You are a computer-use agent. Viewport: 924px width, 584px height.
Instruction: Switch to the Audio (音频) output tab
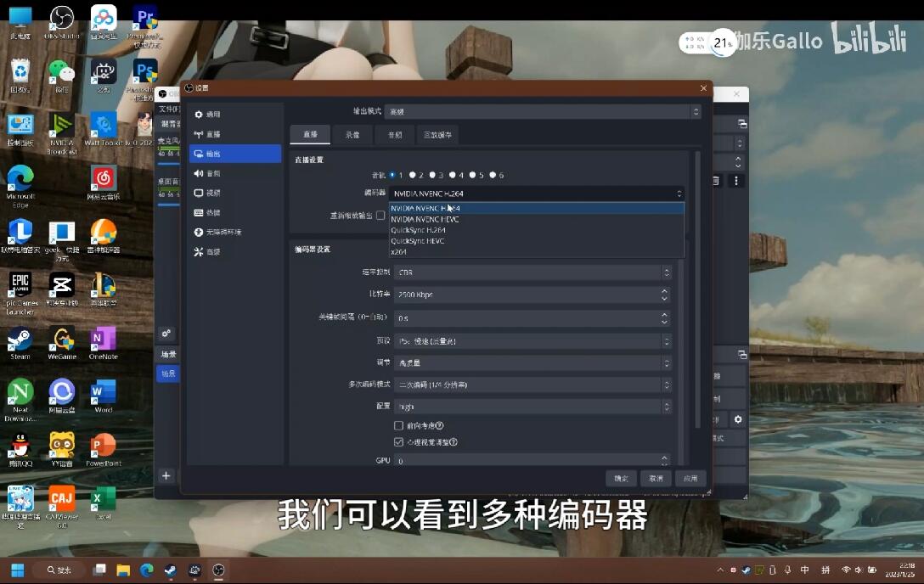coord(395,134)
